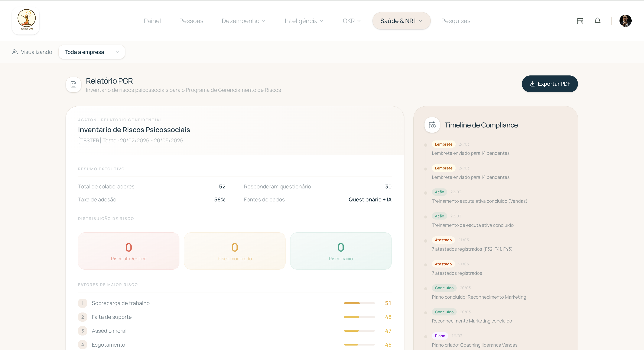Screen dimensions: 644x350
Task: Click 'Plano criado: Coaching lideranca Vendas' entry
Action: 475,345
